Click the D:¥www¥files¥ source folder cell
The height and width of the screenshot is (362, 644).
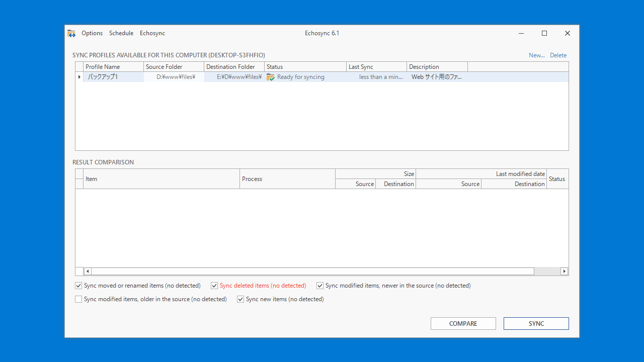[174, 77]
